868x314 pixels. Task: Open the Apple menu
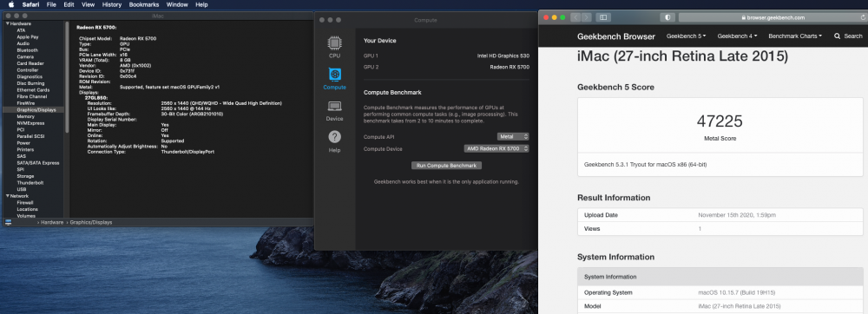[10, 4]
